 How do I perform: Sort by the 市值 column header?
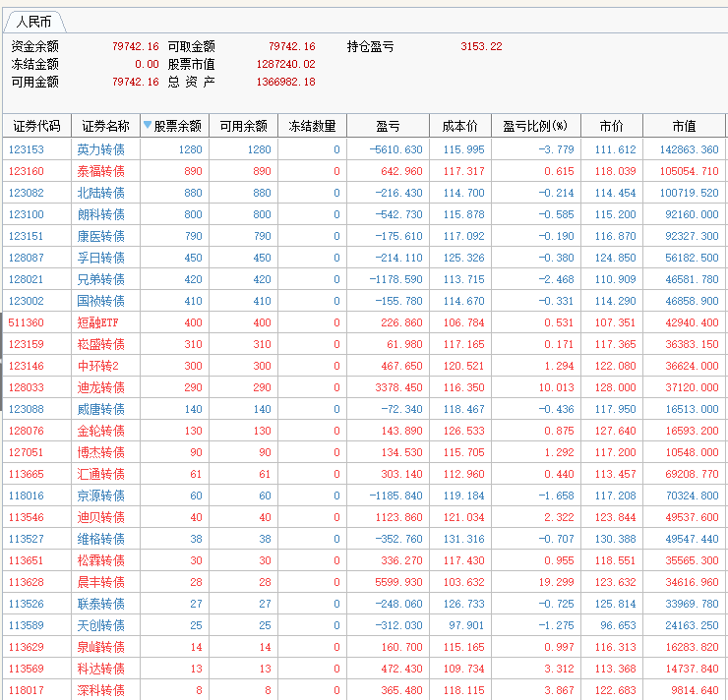click(x=684, y=126)
